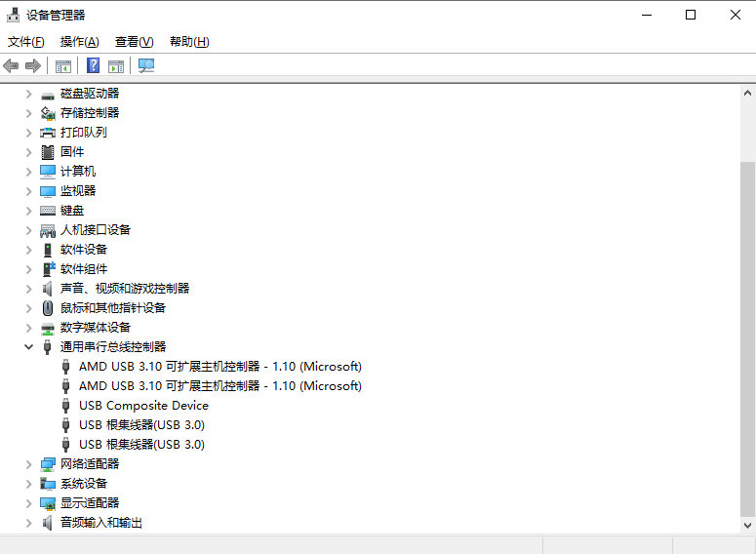Select the 软件组件 label
Screen dimensions: 756x554
point(84,269)
